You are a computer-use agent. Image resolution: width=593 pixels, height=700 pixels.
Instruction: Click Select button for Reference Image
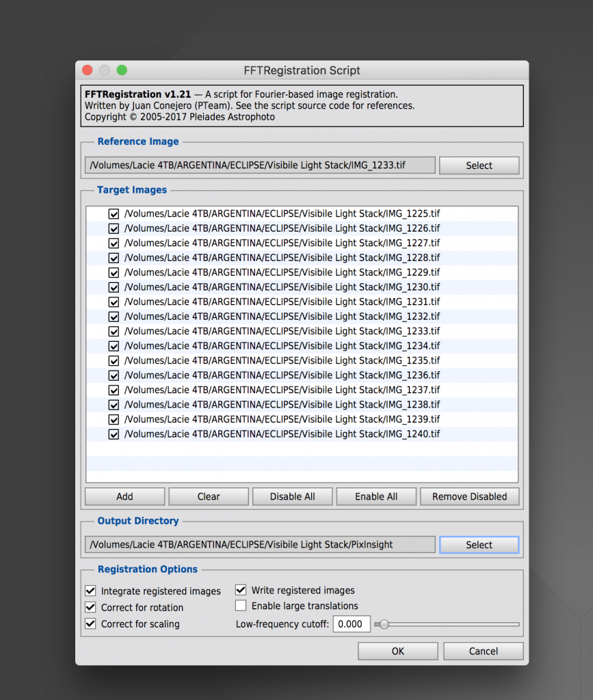coord(479,165)
